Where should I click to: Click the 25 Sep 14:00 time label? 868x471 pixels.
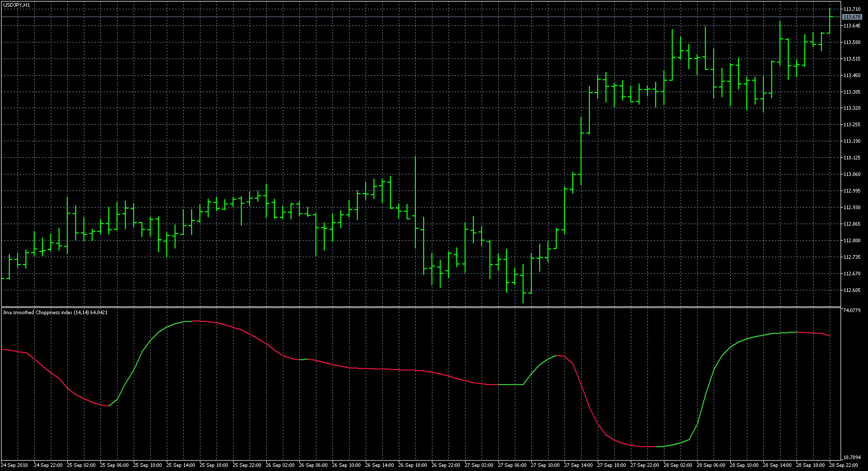[181, 465]
